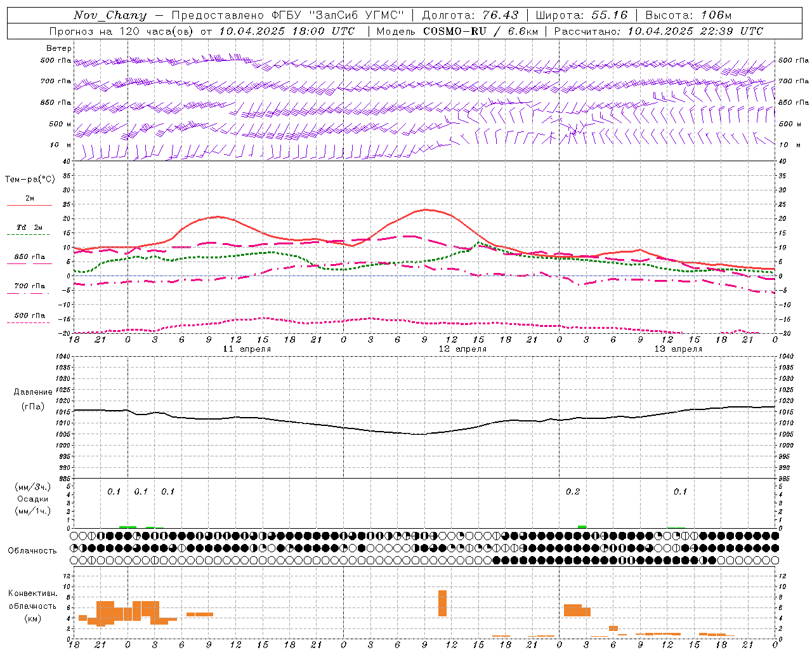Select the latitude value Широта: 55.16
Viewport: 812px width, 650px height.
582,15
